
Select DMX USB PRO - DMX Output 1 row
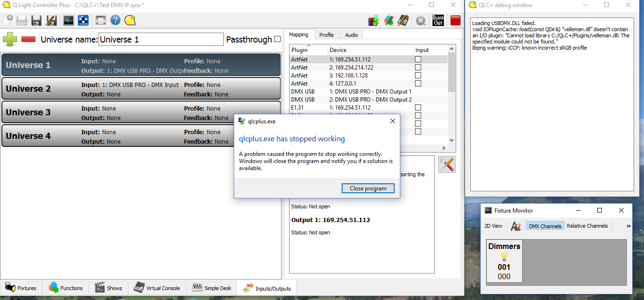tap(368, 92)
